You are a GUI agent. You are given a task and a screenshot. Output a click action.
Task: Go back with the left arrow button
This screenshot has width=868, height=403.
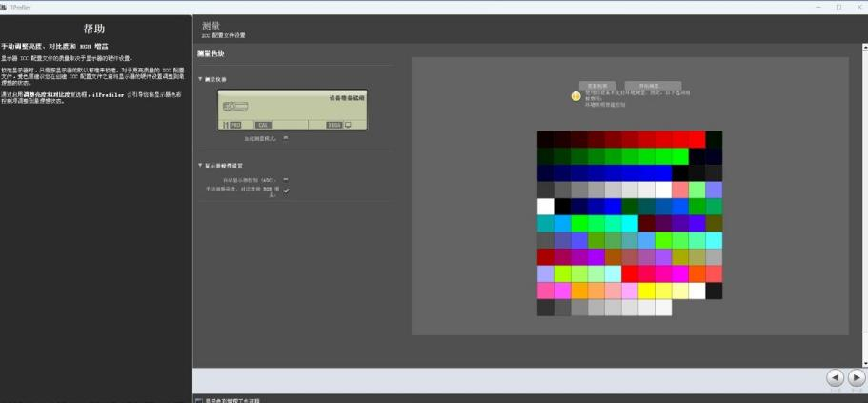coord(835,378)
